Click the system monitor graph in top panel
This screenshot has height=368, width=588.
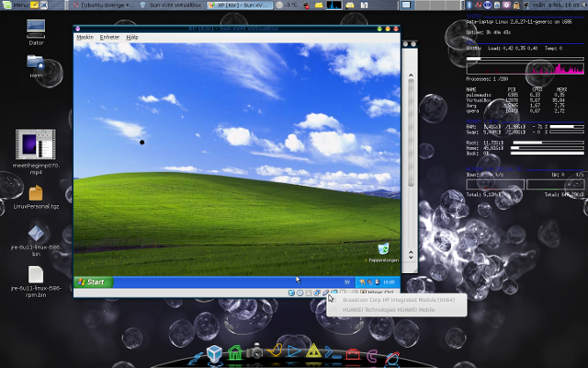point(334,6)
